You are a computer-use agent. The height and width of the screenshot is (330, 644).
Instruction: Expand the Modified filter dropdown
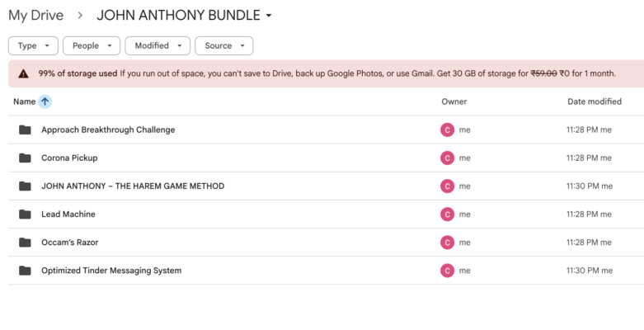coord(157,46)
